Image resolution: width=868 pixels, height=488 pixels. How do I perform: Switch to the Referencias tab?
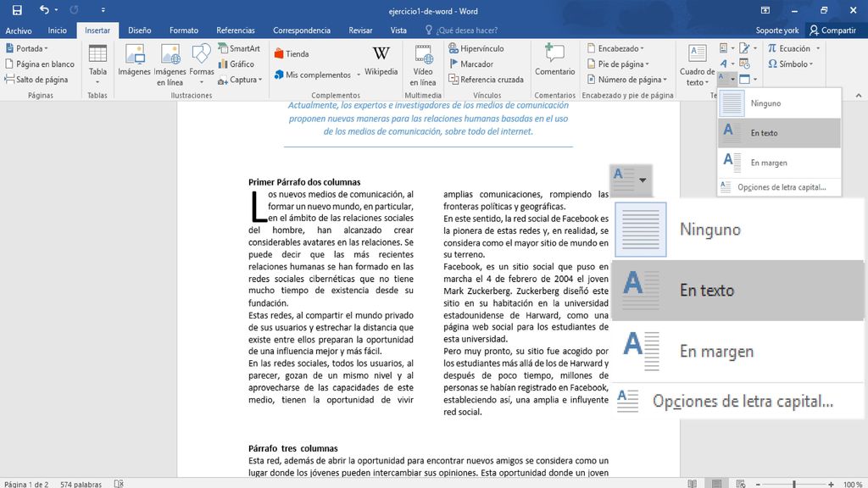236,30
